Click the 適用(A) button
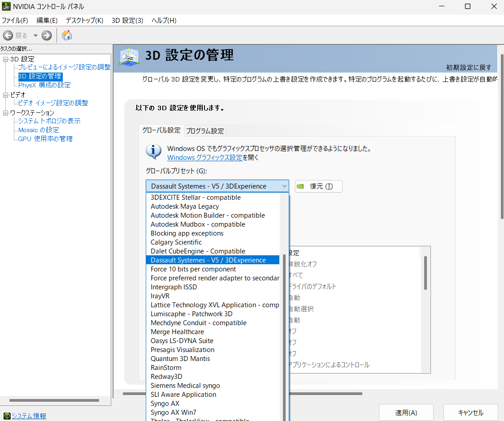The image size is (504, 421). tap(406, 412)
